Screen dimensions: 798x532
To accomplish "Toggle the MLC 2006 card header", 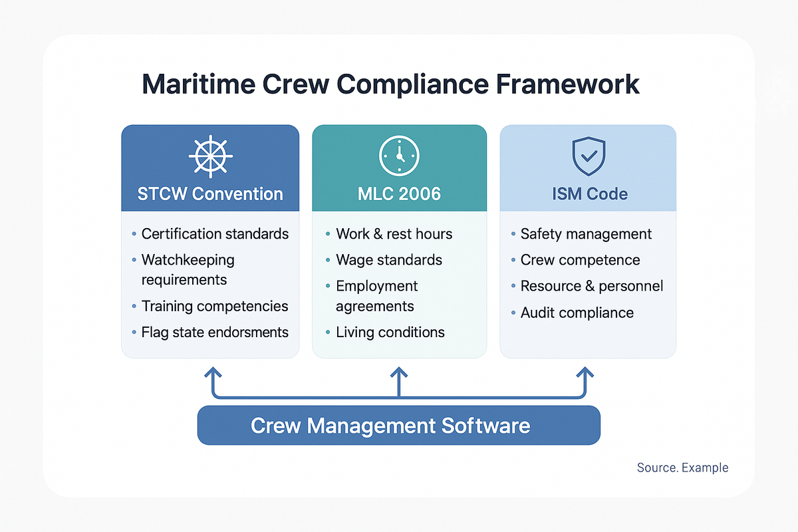I will click(x=399, y=194).
